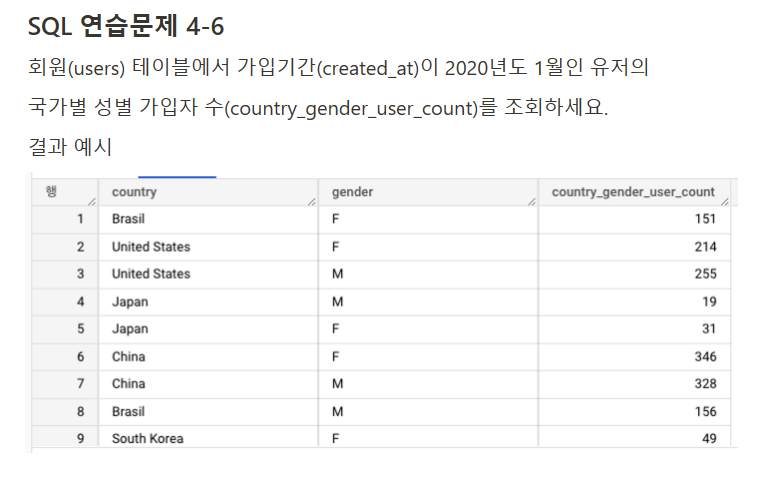Click gender F in Brasil row 1
758x483 pixels.
point(335,219)
